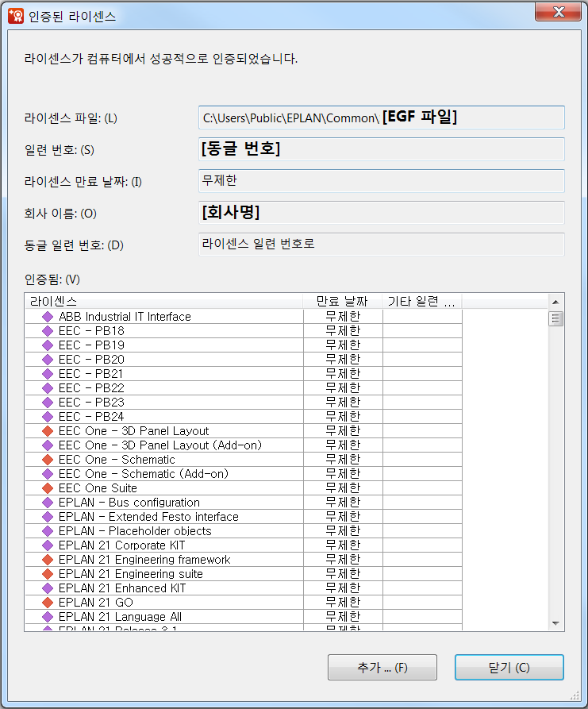Click the diamond icon for EPLAN 21 Enhanced KIT
This screenshot has height=709, width=588.
pyautogui.click(x=48, y=588)
